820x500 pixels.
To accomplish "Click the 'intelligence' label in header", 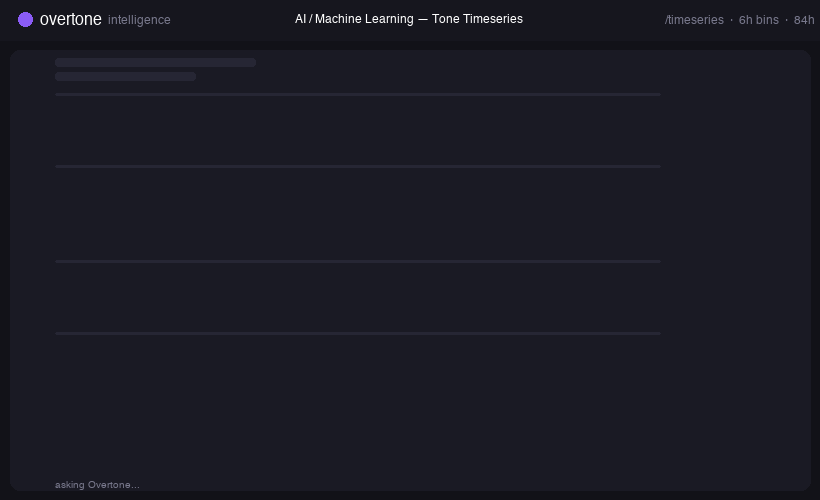I will (139, 20).
